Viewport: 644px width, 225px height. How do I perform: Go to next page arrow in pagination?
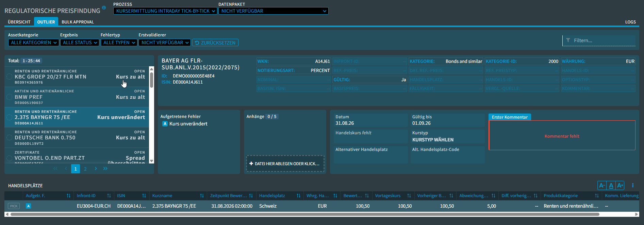96,169
